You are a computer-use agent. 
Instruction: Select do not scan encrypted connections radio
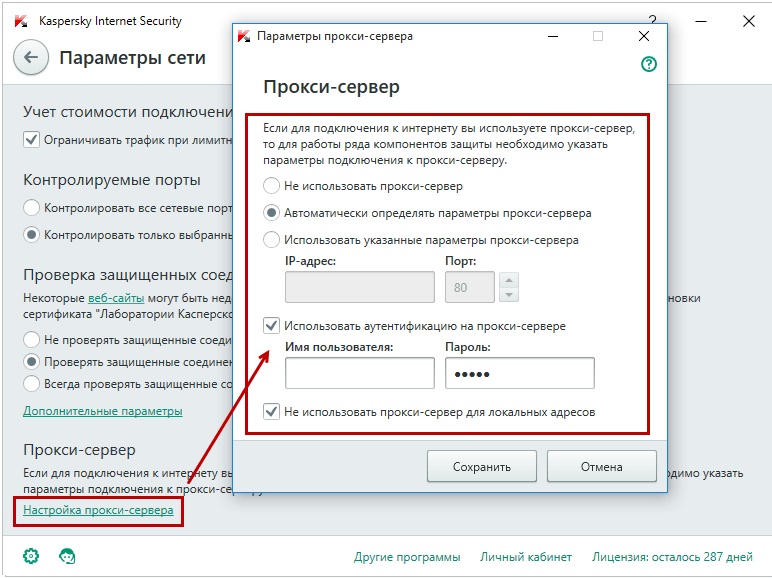[x=32, y=340]
